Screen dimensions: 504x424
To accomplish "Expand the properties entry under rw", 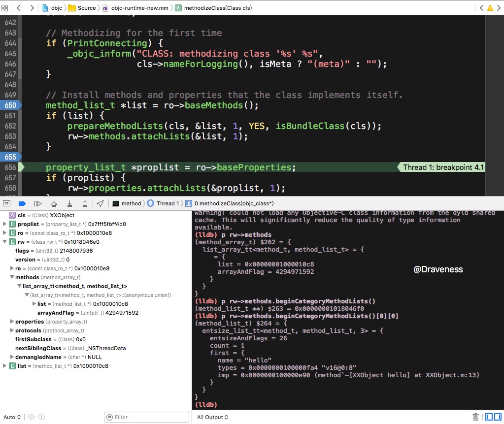I will point(12,322).
